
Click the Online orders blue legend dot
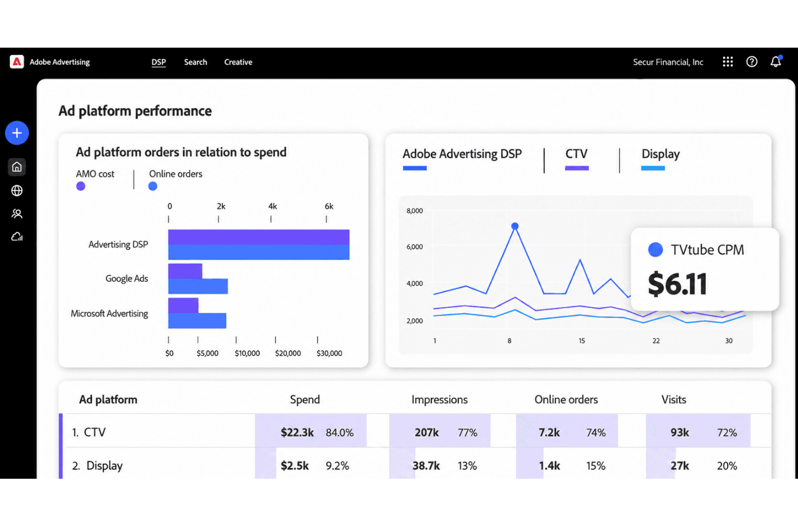(153, 186)
